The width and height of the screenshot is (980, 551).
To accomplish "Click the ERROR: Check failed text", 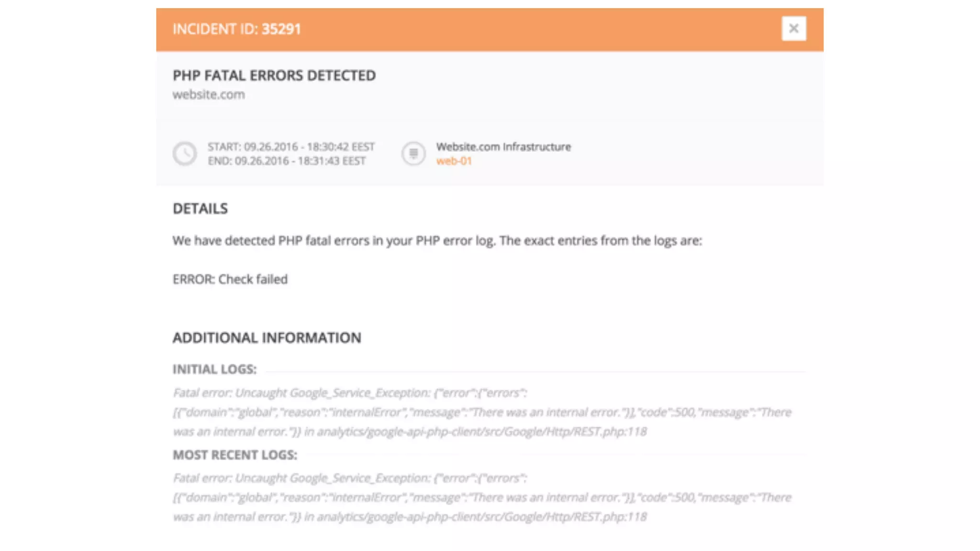I will [x=230, y=279].
